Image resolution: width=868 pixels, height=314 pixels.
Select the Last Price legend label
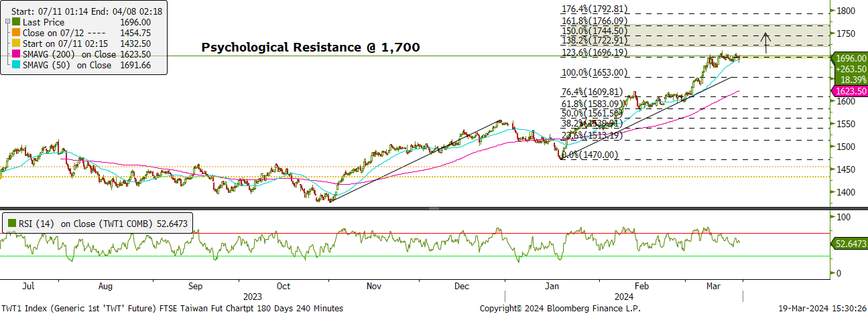point(43,21)
